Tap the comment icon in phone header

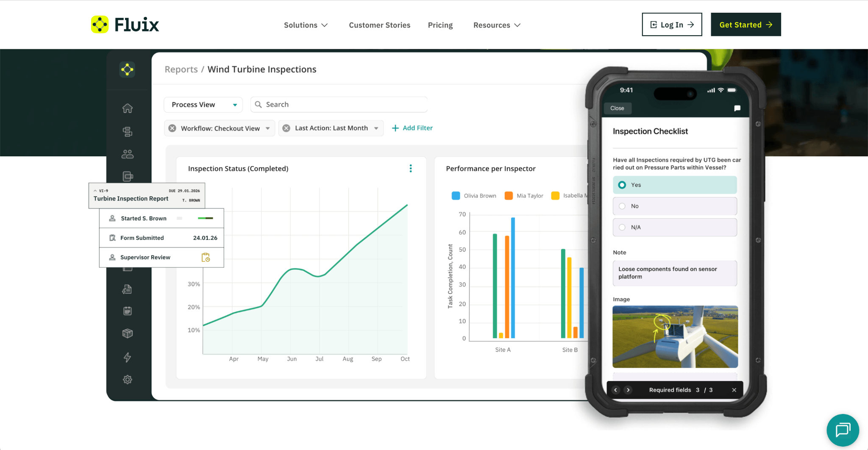pos(737,108)
